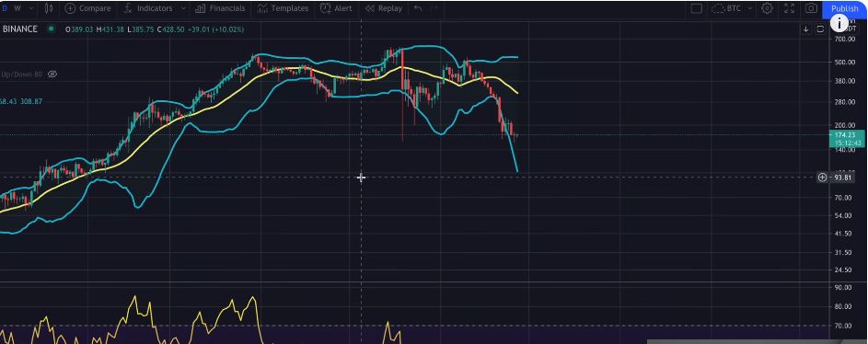The image size is (868, 344).
Task: Open the Financials menu
Action: [220, 8]
